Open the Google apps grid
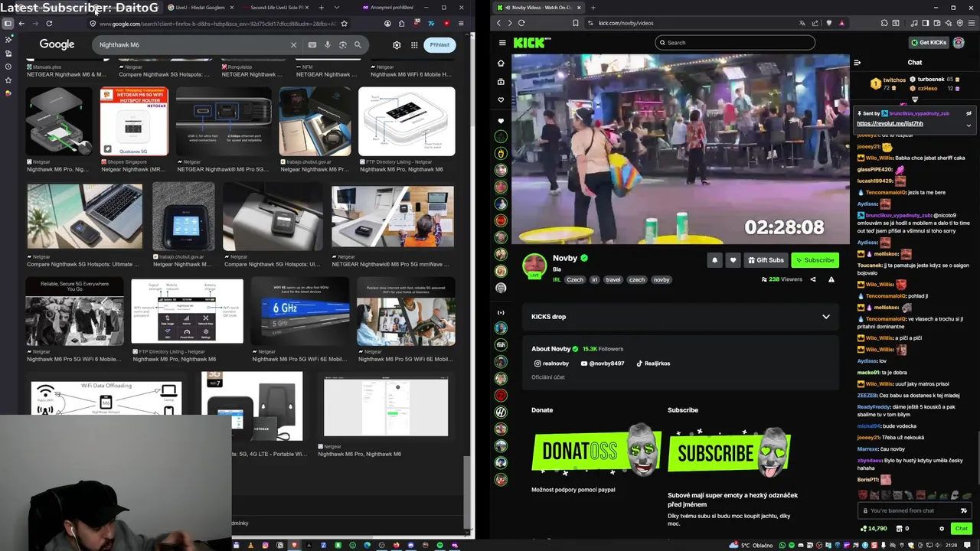980x551 pixels. 414,45
